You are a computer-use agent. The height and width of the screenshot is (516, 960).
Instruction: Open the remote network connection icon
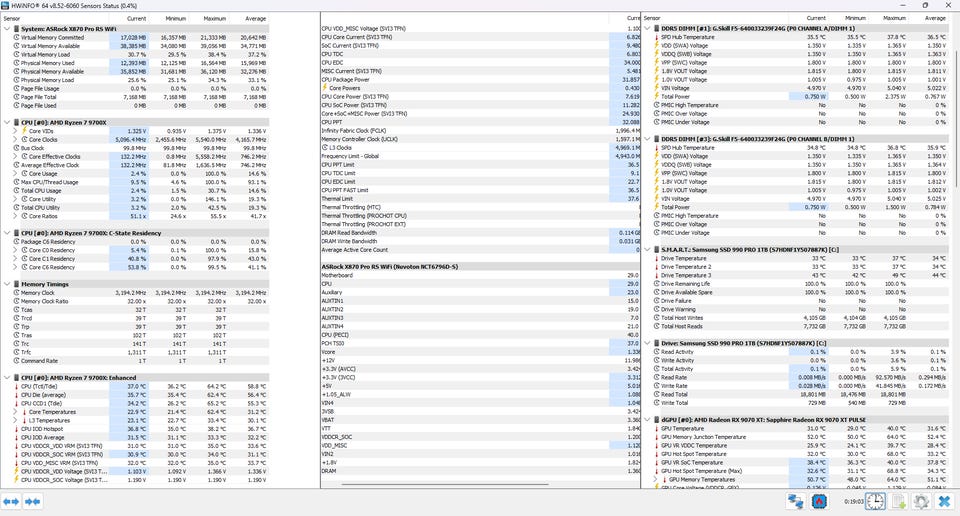coord(795,502)
